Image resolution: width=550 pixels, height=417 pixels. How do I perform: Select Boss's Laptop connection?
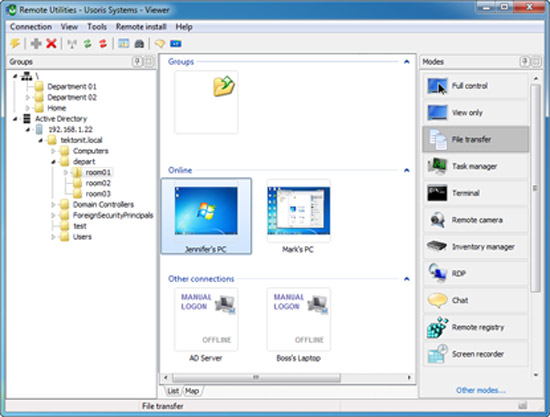pos(299,324)
